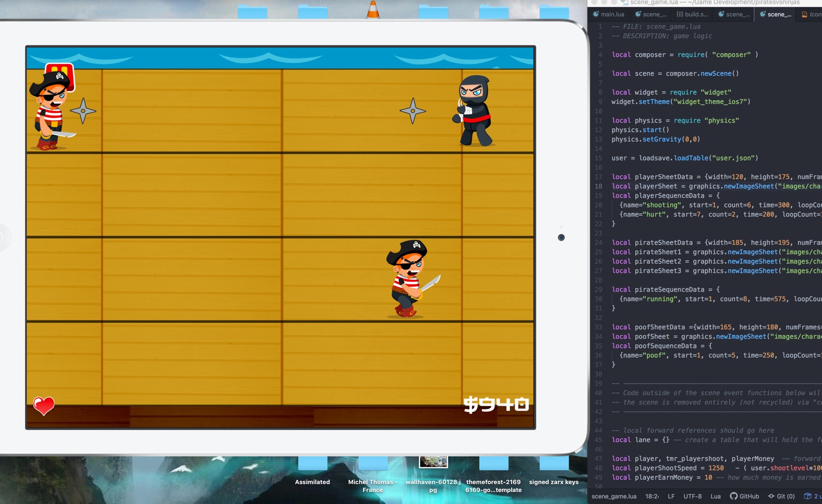Click line number 33 in the Atom gutter
This screenshot has width=822, height=504.
598,327
